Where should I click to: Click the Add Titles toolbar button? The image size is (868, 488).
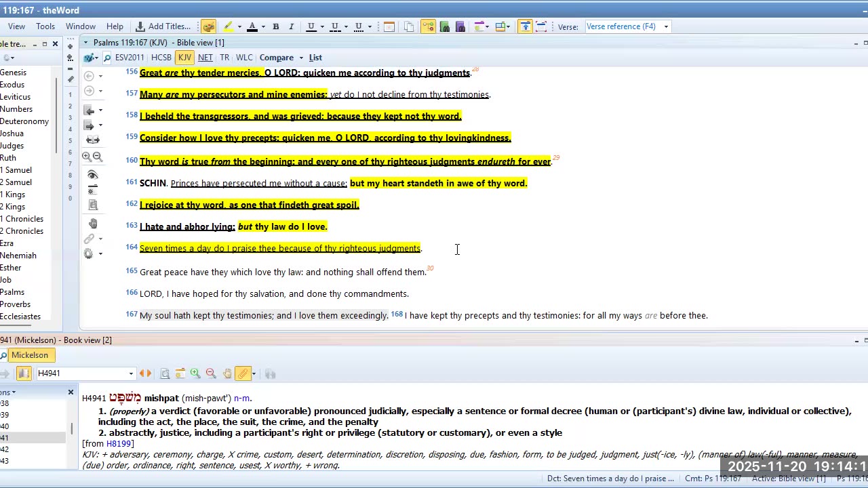pos(163,26)
